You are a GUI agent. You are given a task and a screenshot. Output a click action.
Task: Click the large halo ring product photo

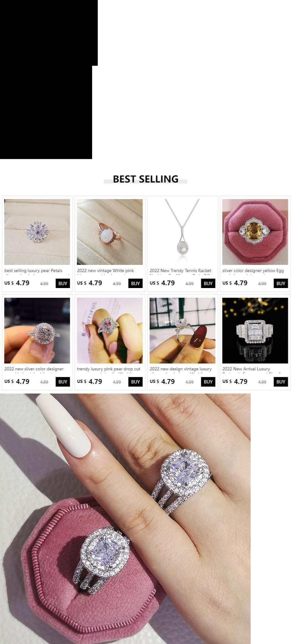125,518
